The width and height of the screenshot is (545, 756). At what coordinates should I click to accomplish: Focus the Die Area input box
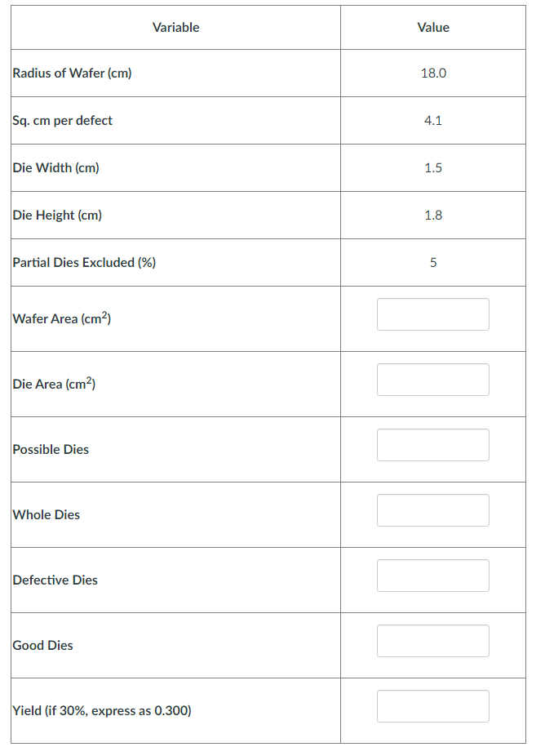[432, 380]
